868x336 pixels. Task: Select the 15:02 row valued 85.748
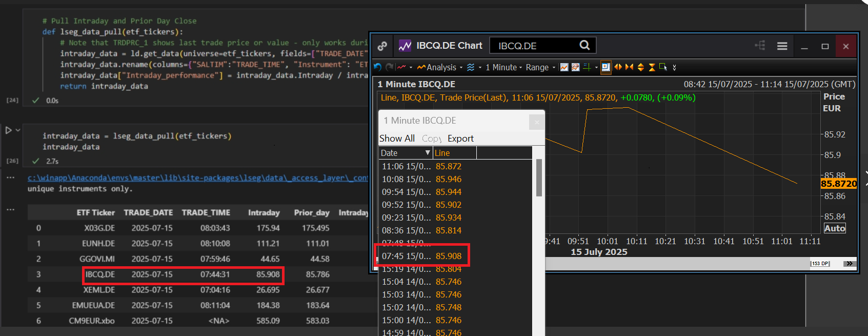tap(455, 307)
